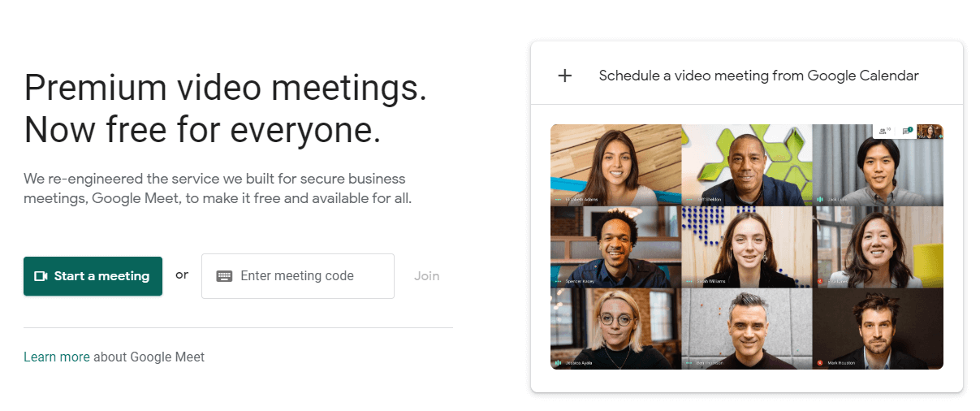This screenshot has width=980, height=411.
Task: Open the chat messages icon in the preview
Action: (x=907, y=131)
